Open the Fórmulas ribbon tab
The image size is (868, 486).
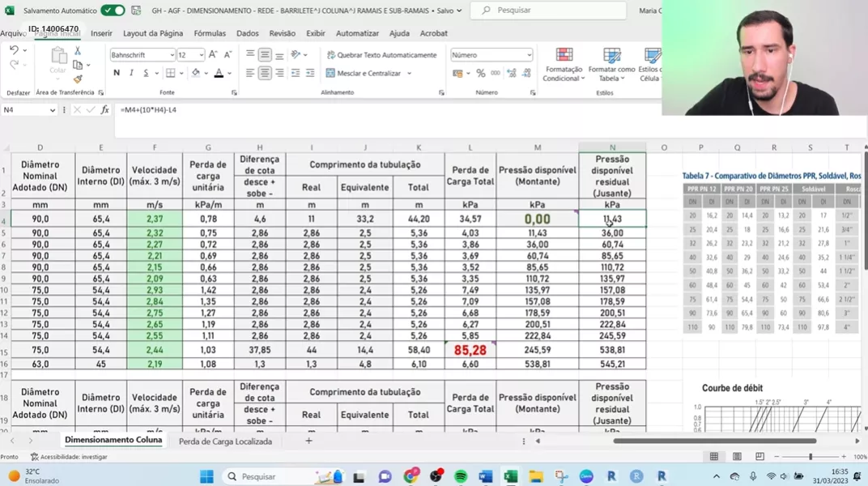210,33
